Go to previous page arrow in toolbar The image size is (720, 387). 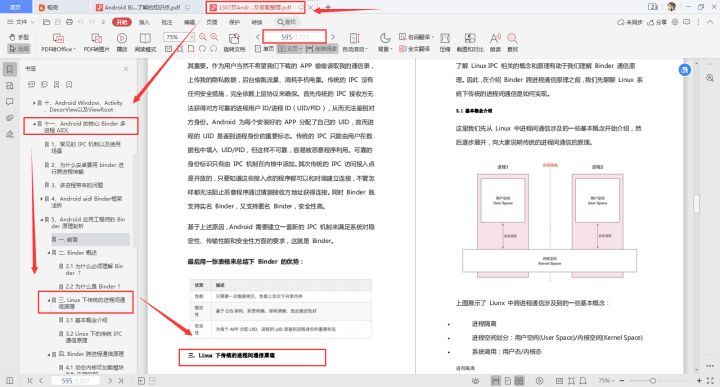click(258, 37)
